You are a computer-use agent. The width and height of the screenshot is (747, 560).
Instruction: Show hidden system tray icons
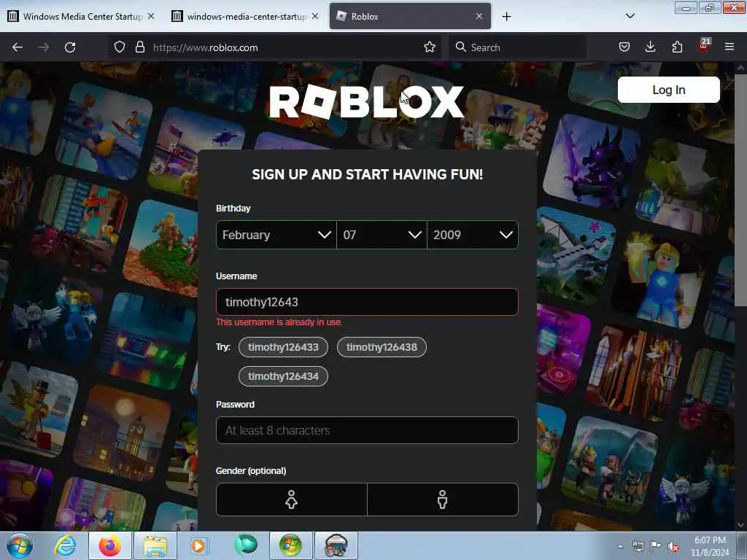pyautogui.click(x=620, y=547)
